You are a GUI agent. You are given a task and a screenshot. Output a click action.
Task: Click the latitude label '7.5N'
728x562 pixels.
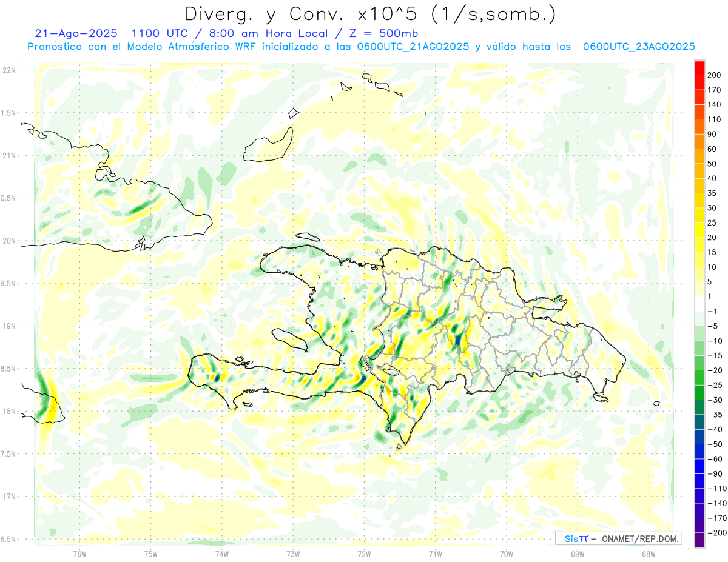click(9, 454)
